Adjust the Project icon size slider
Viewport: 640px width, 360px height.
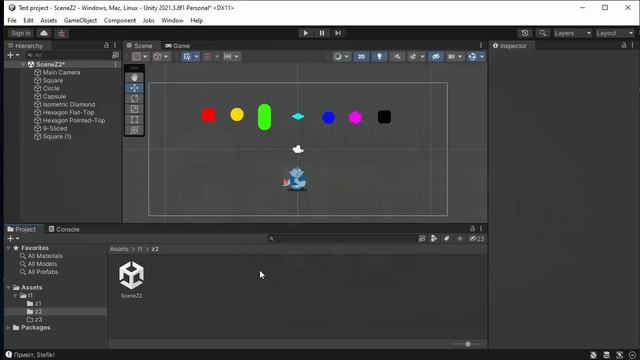pos(468,344)
